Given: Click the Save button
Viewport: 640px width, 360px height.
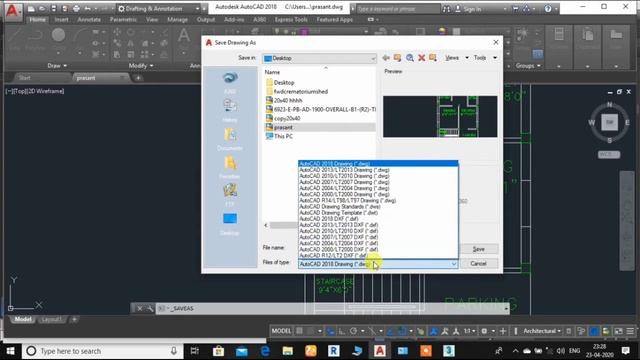Looking at the screenshot, I should 478,249.
